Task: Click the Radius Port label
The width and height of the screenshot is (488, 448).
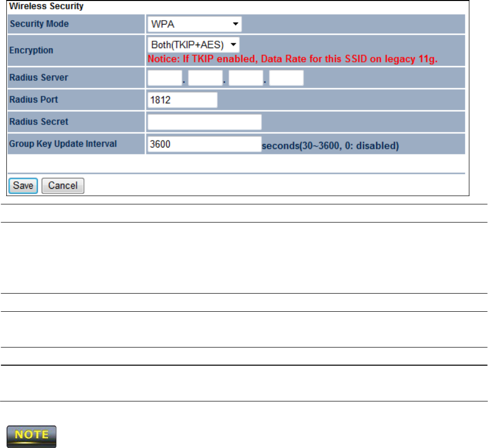Action: [x=34, y=100]
